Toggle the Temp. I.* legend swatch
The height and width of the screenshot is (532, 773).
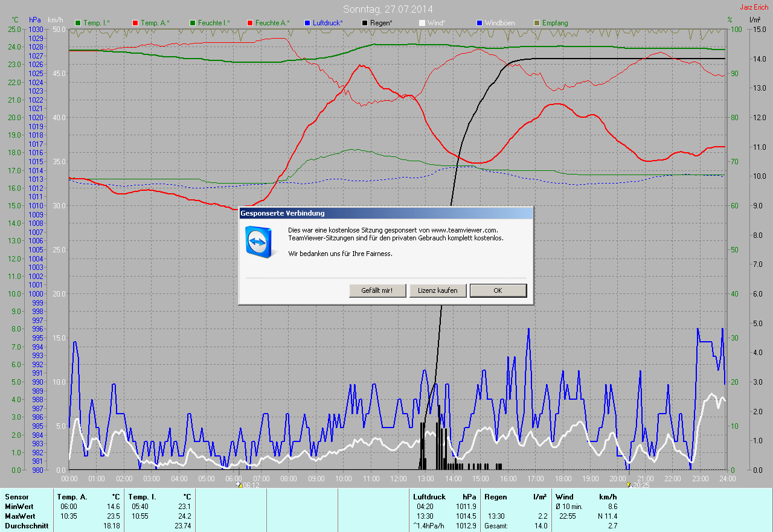(78, 23)
